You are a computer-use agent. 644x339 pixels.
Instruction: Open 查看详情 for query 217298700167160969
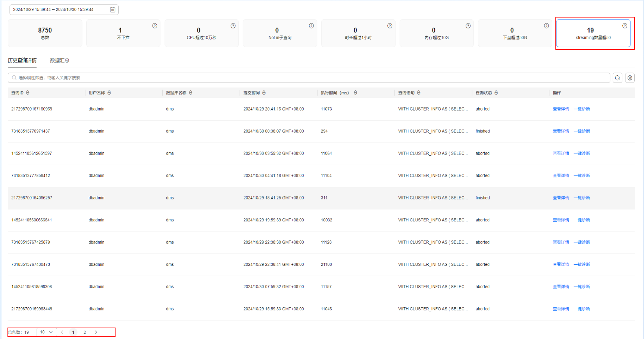coord(561,109)
